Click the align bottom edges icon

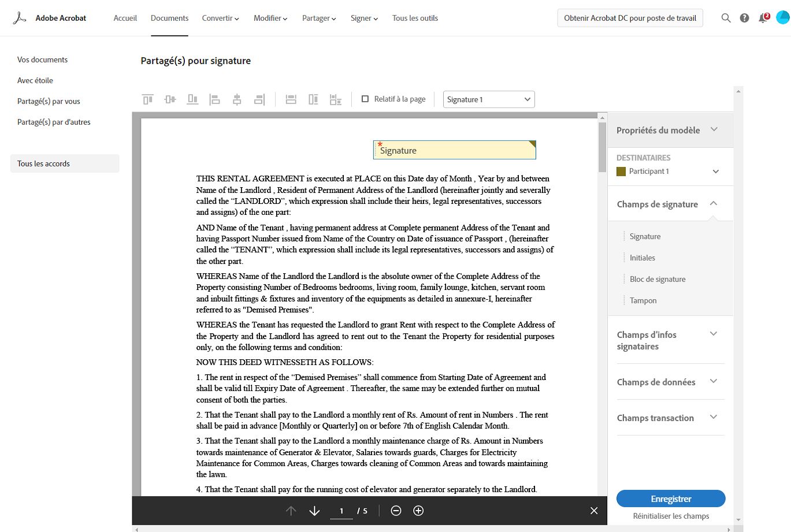pos(192,99)
